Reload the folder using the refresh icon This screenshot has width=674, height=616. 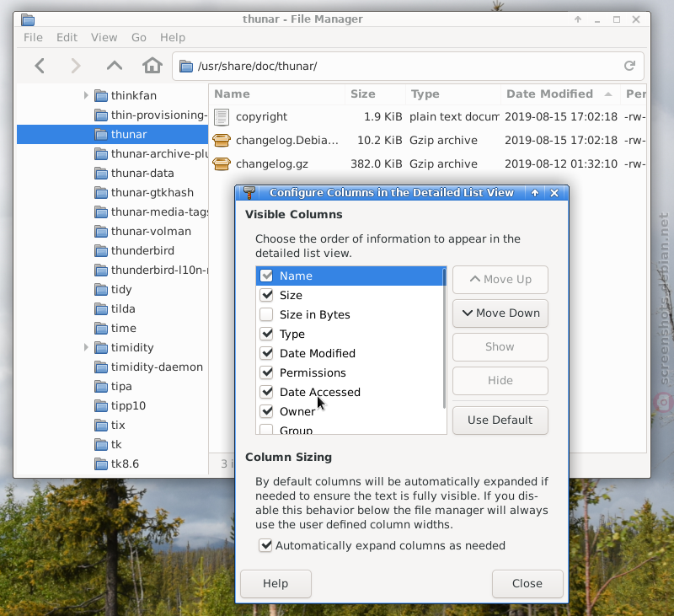[x=629, y=66]
